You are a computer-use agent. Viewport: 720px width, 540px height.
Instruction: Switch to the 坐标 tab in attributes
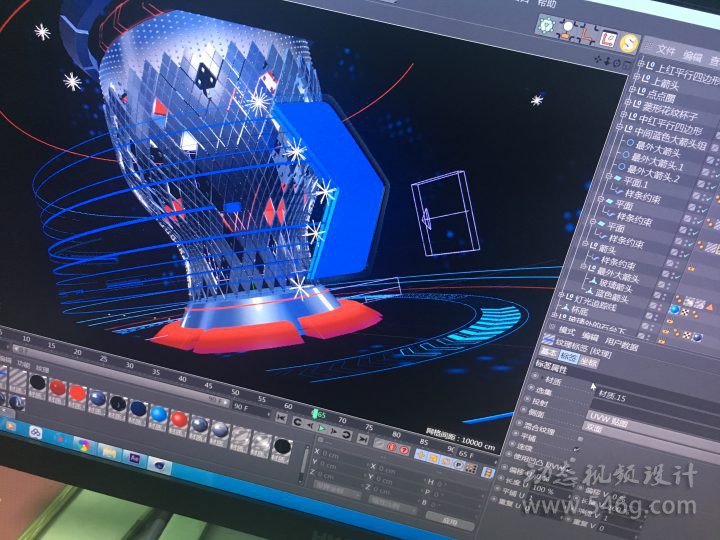point(591,364)
